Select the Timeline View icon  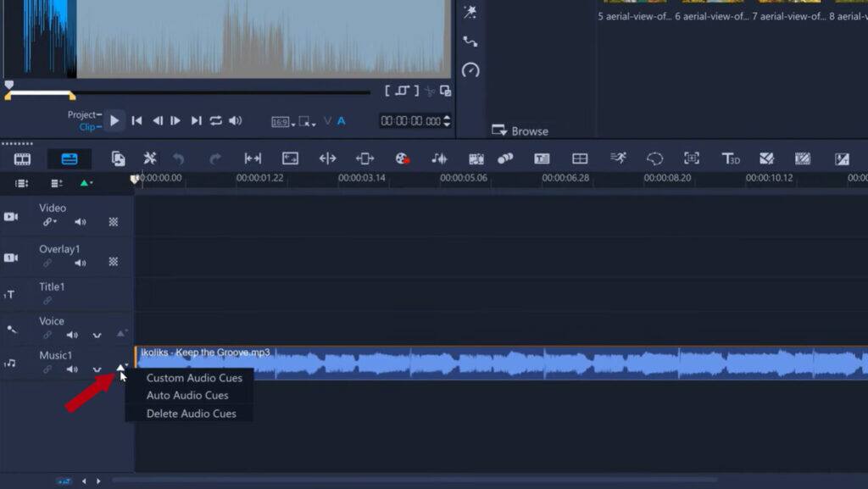click(69, 158)
